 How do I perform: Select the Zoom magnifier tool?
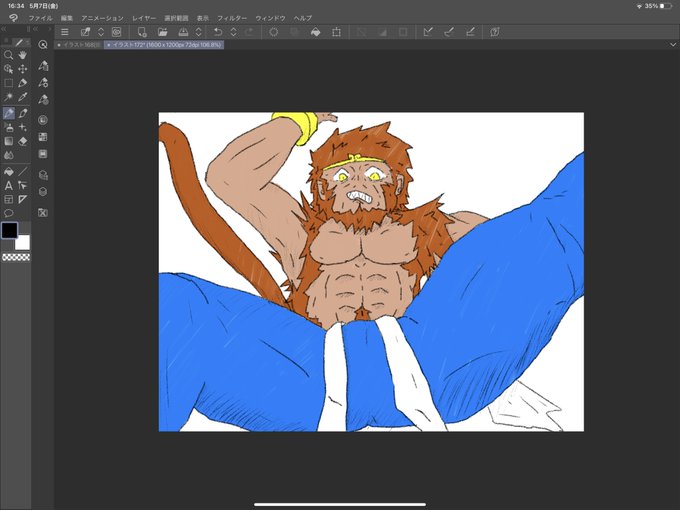click(x=8, y=55)
